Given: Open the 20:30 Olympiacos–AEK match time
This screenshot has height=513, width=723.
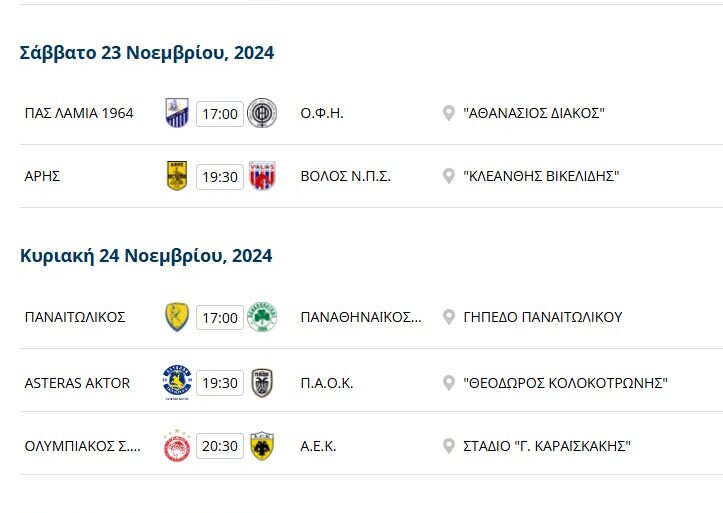Looking at the screenshot, I should tap(220, 447).
